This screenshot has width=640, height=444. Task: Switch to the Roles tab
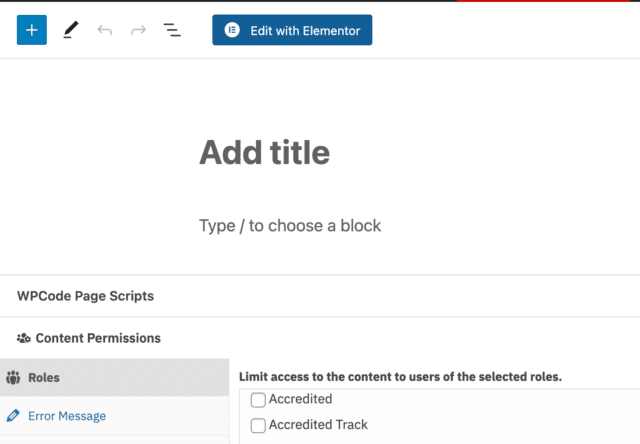[x=44, y=378]
